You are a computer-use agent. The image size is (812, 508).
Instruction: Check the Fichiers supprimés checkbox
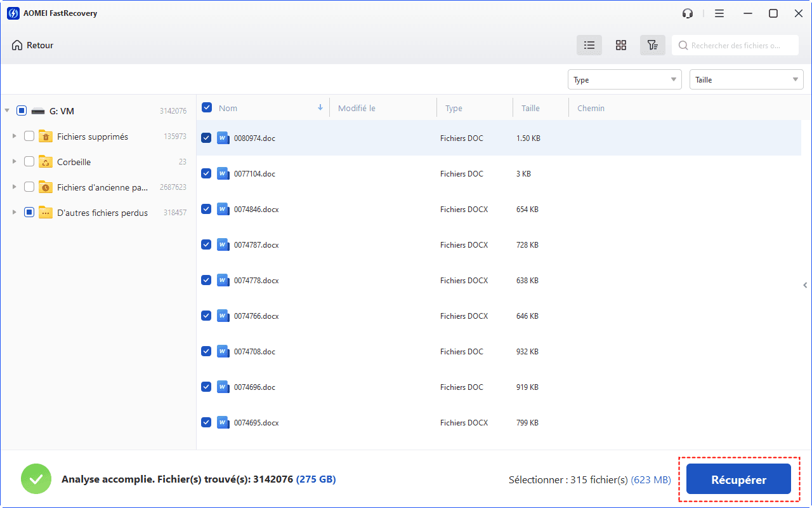click(29, 136)
